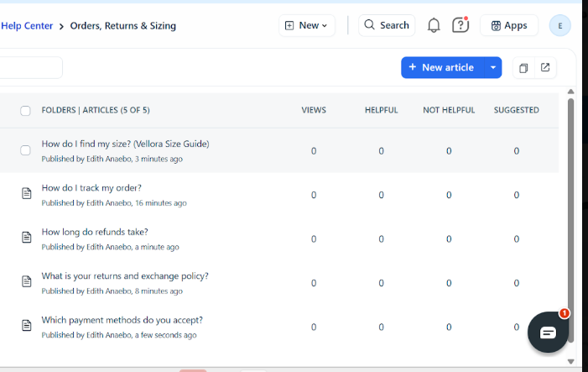Click views count for 'How do I track my order?'

314,195
